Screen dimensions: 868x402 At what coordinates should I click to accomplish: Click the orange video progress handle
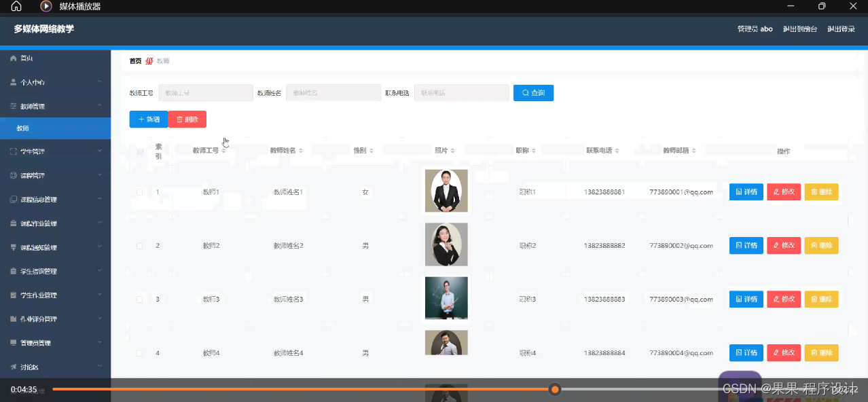click(555, 390)
